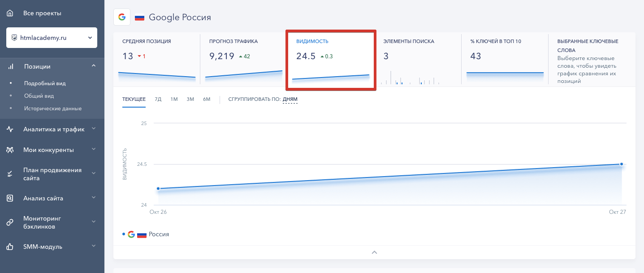Select the % ключей в ТОП 10 card
The width and height of the screenshot is (644, 273).
[505, 58]
